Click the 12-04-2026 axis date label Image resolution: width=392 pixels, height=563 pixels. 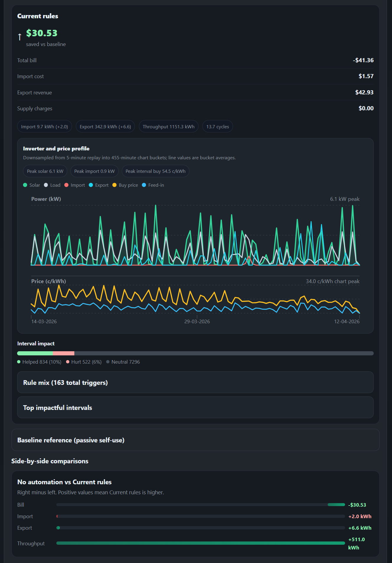click(x=347, y=321)
